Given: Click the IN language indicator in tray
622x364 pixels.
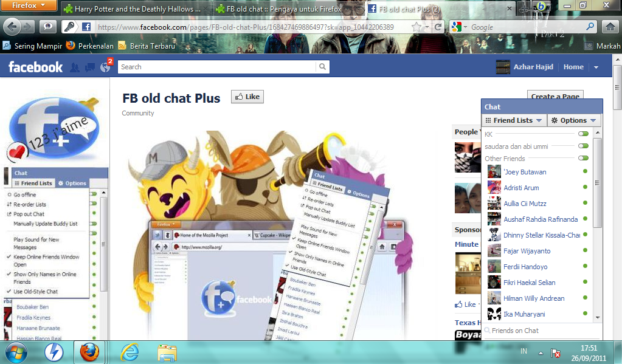Looking at the screenshot, I should [524, 351].
